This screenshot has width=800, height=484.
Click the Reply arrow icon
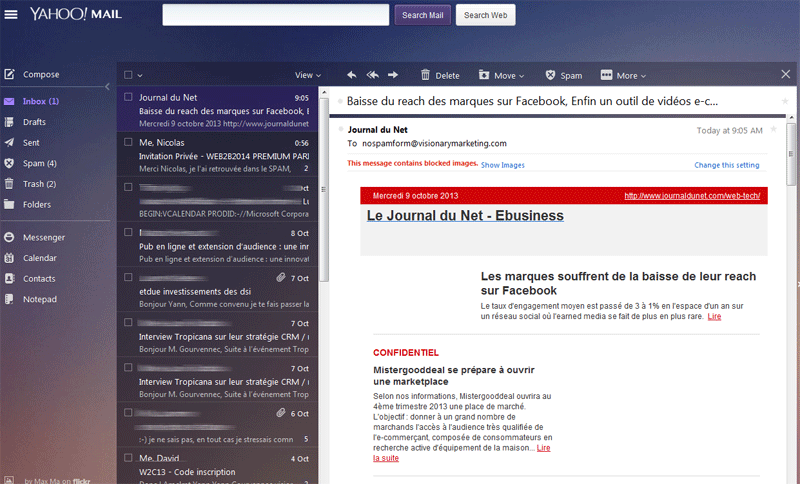pos(351,75)
